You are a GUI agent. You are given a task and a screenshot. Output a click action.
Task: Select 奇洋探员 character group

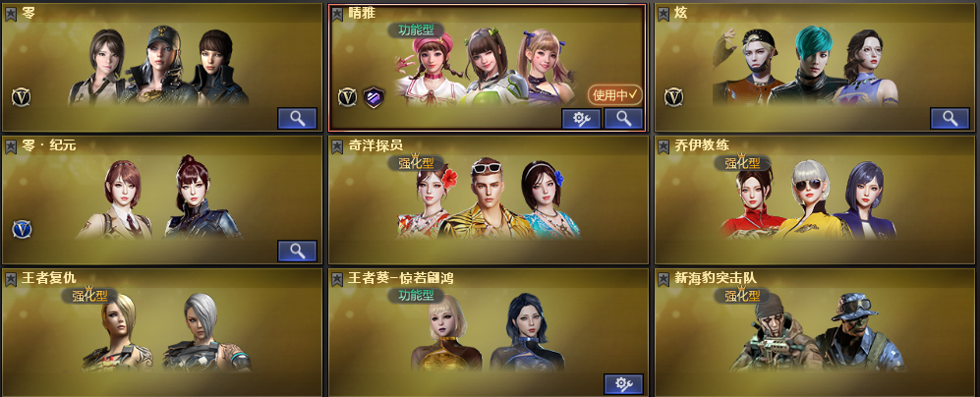pos(489,199)
